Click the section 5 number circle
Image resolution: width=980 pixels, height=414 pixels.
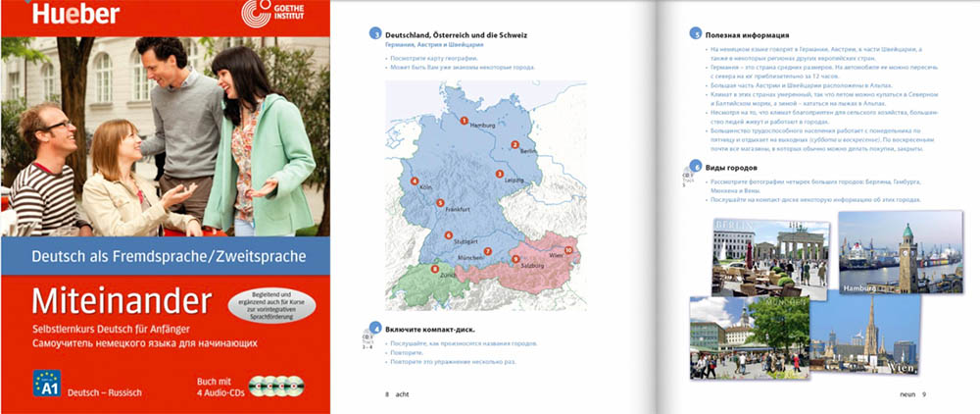click(x=695, y=33)
